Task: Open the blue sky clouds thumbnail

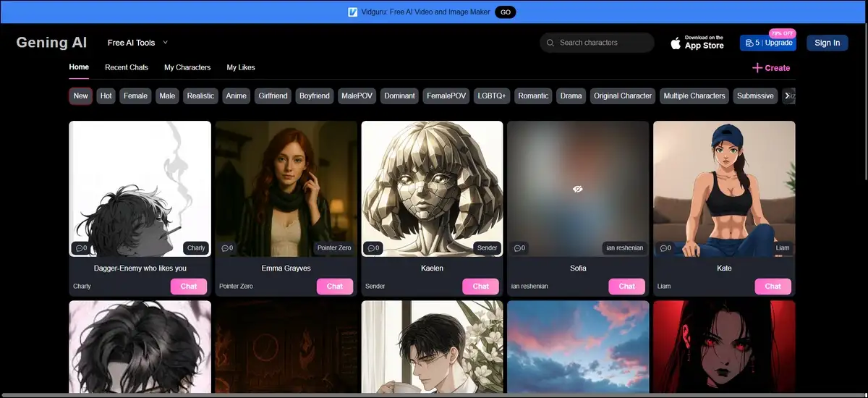Action: point(578,347)
